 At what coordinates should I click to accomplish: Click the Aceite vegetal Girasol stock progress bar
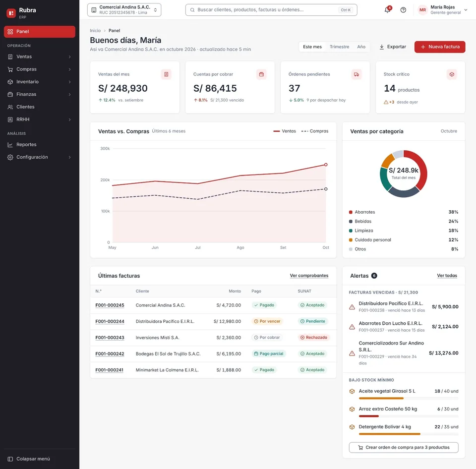coord(408,398)
